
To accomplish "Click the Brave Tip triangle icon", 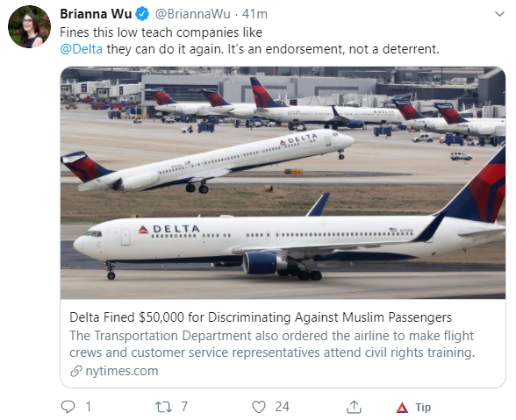I will coord(402,408).
